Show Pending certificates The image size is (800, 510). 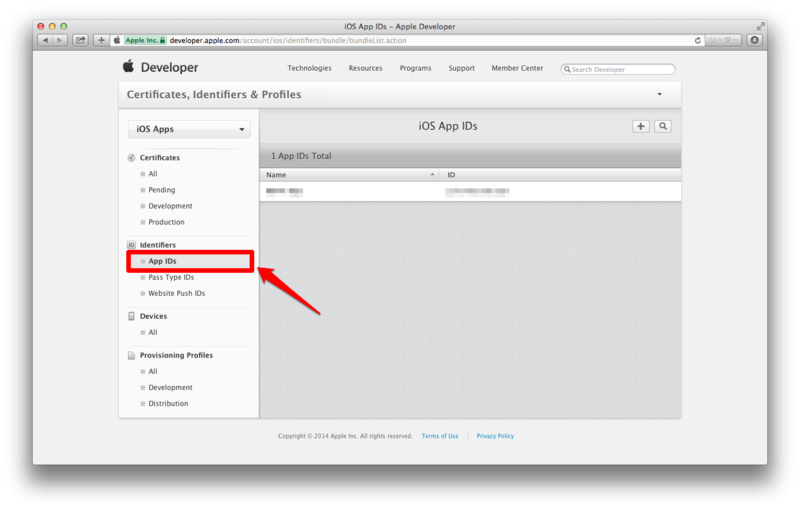[161, 190]
